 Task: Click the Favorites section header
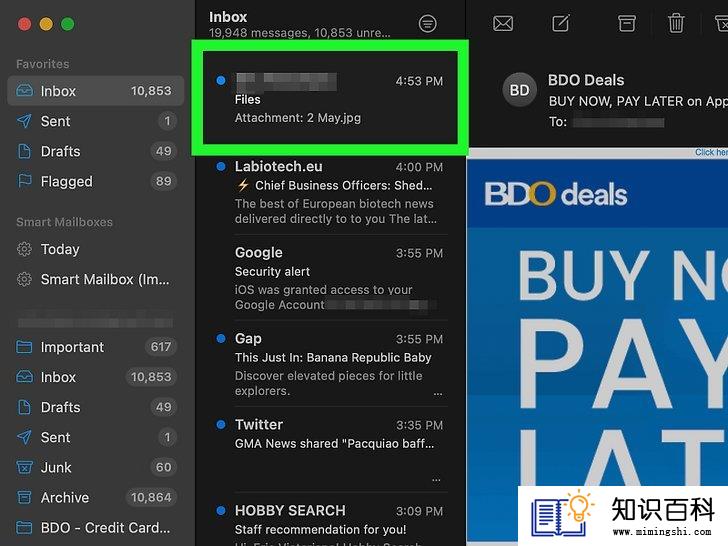click(43, 64)
